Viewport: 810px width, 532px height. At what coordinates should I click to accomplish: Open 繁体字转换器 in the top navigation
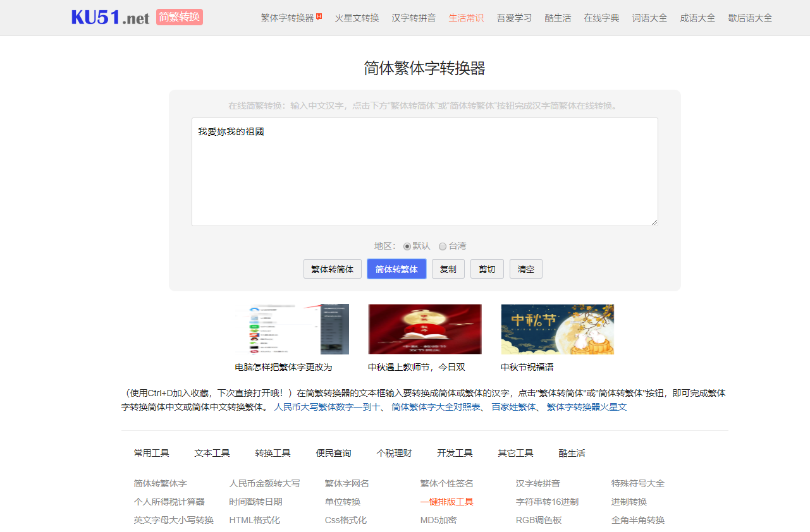[287, 18]
